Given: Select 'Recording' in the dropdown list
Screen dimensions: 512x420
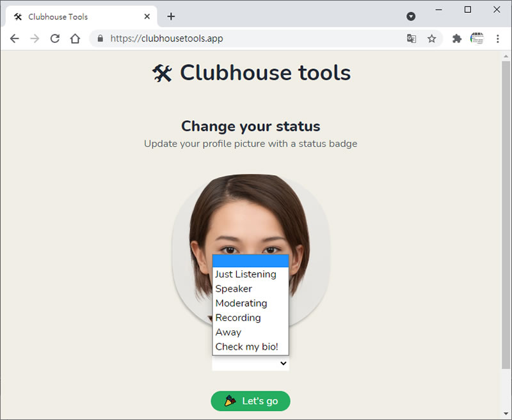Looking at the screenshot, I should point(238,318).
